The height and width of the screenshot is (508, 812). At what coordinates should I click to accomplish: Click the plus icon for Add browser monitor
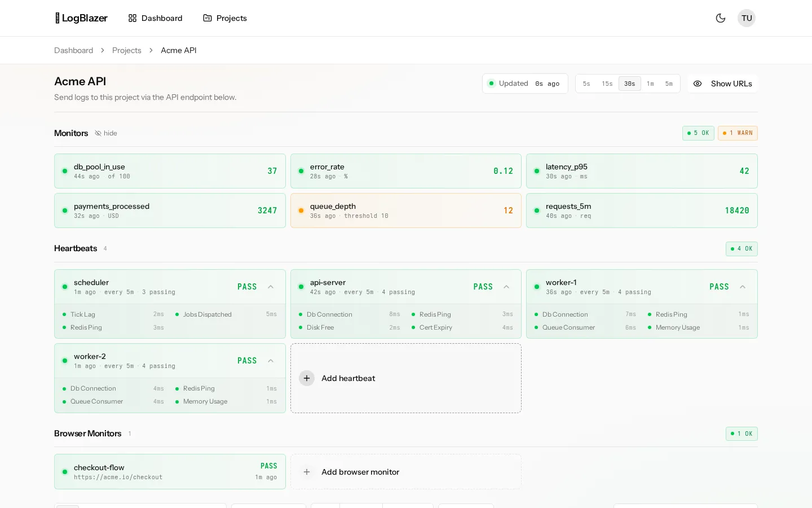pos(307,472)
